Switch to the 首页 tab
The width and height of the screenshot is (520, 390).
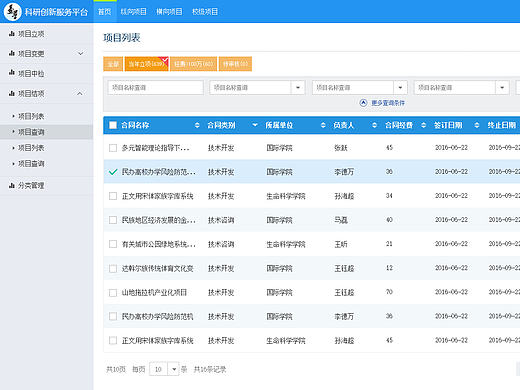[x=104, y=12]
